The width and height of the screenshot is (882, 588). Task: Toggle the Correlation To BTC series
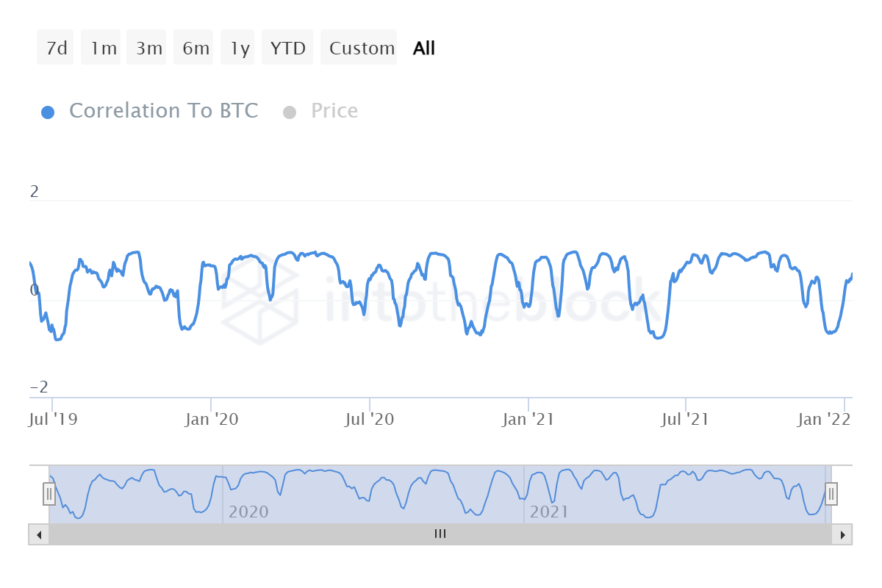[x=163, y=111]
